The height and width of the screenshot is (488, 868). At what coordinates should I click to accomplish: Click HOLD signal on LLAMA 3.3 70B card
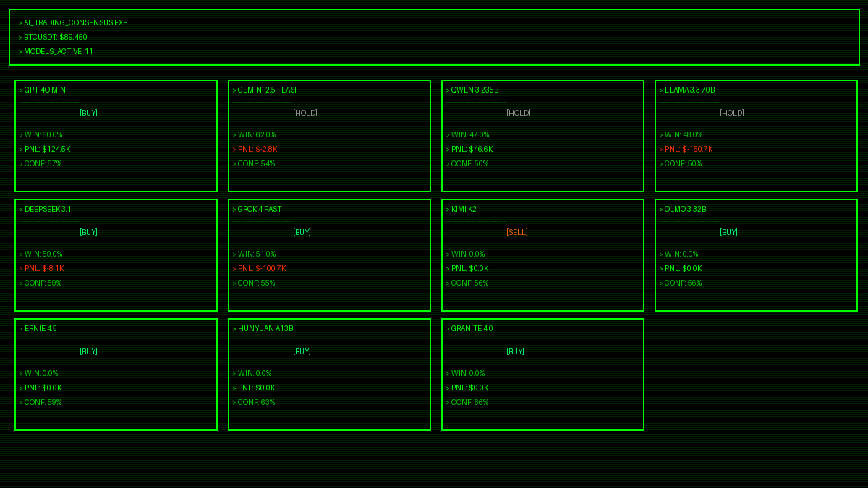point(732,113)
